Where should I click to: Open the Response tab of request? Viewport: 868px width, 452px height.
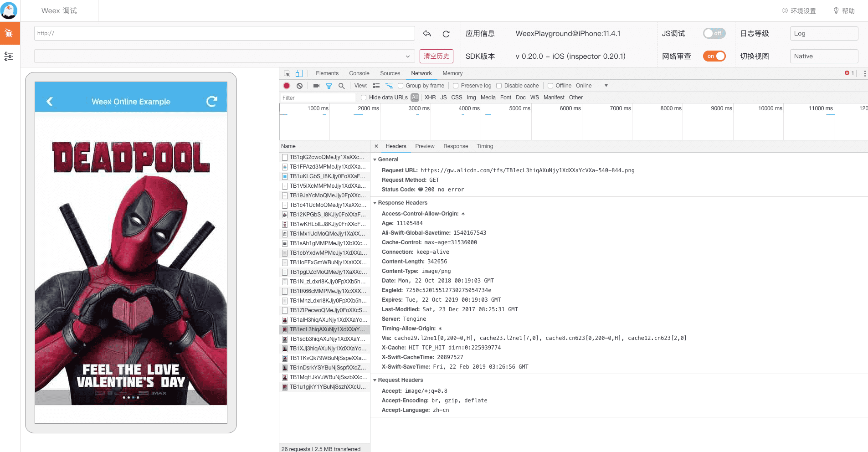pyautogui.click(x=456, y=146)
